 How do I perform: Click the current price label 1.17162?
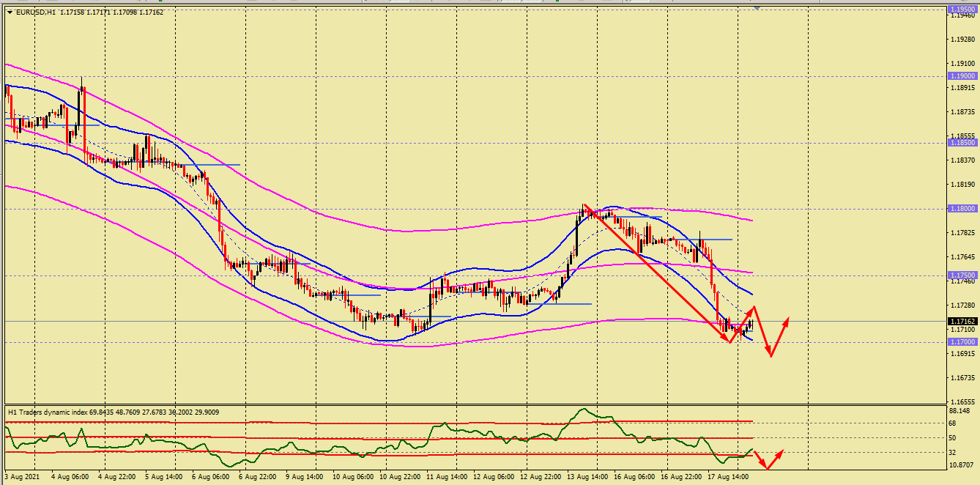coord(962,322)
